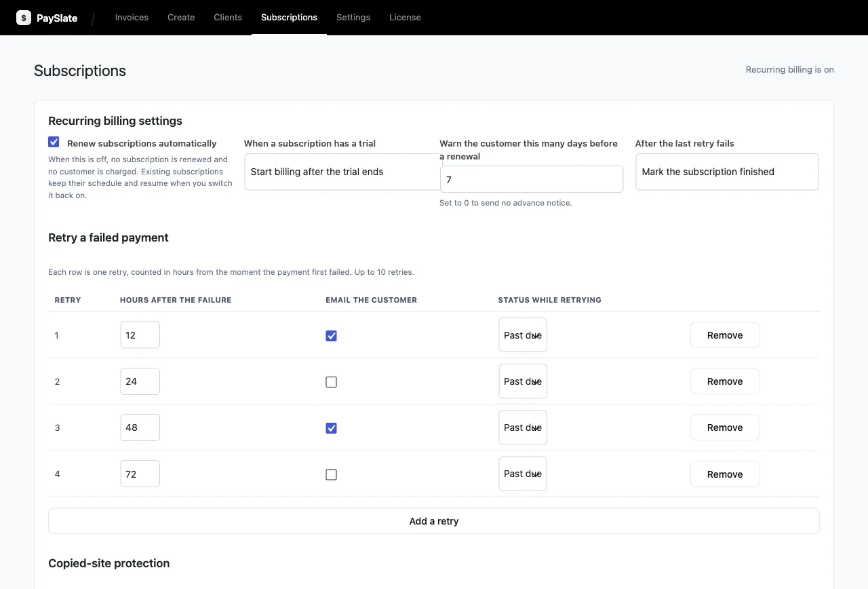The width and height of the screenshot is (868, 589).
Task: Go to the Settings tab
Action: [x=353, y=18]
